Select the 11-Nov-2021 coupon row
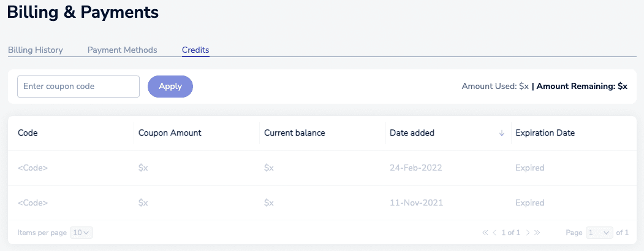This screenshot has width=644, height=251. coord(322,203)
